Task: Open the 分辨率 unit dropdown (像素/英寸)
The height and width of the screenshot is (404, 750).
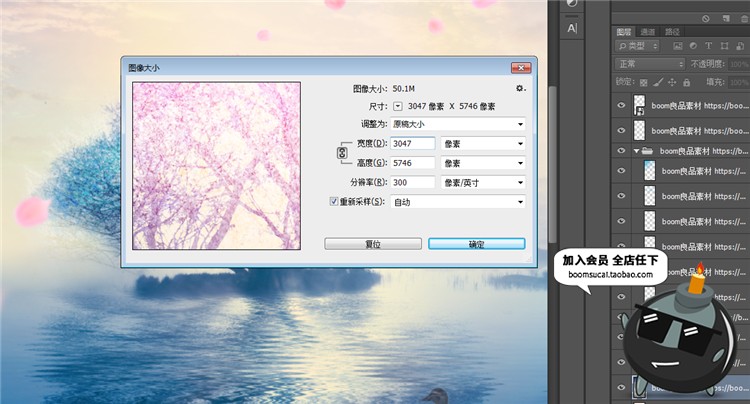Action: [483, 183]
